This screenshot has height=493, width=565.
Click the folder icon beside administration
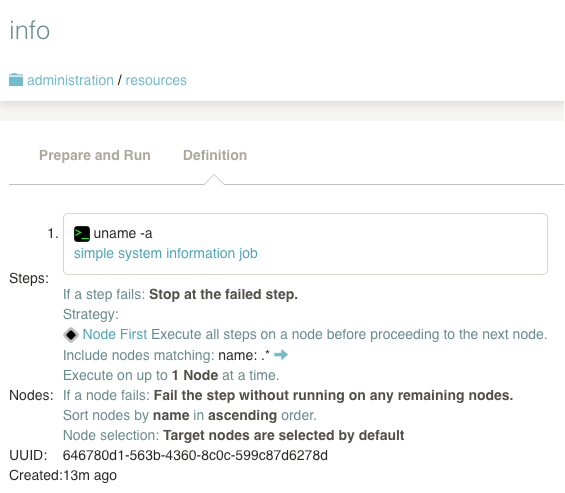(x=16, y=80)
